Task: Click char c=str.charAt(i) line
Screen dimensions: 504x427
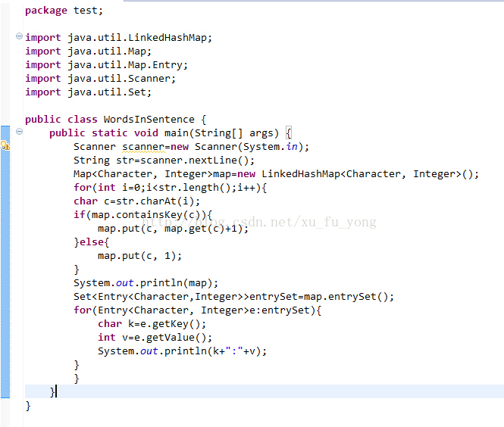Action: tap(136, 201)
